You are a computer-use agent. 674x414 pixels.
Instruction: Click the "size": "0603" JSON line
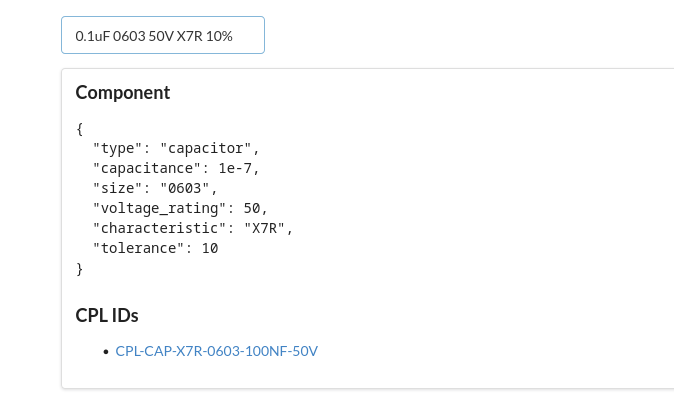point(155,188)
